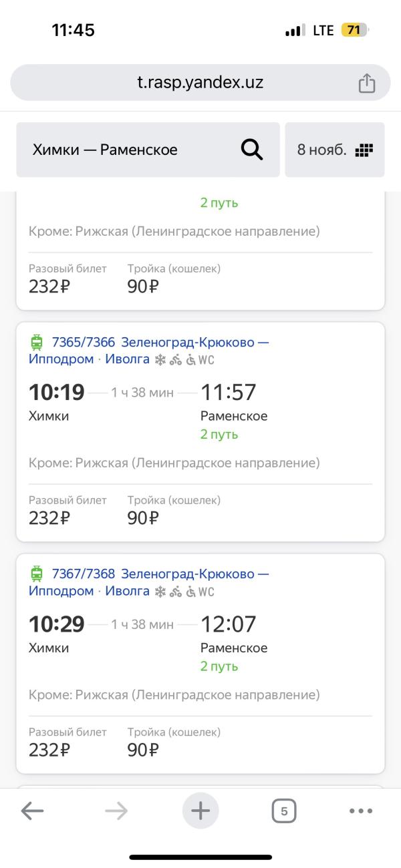
Task: Show open tabs counter icon
Action: (x=284, y=811)
